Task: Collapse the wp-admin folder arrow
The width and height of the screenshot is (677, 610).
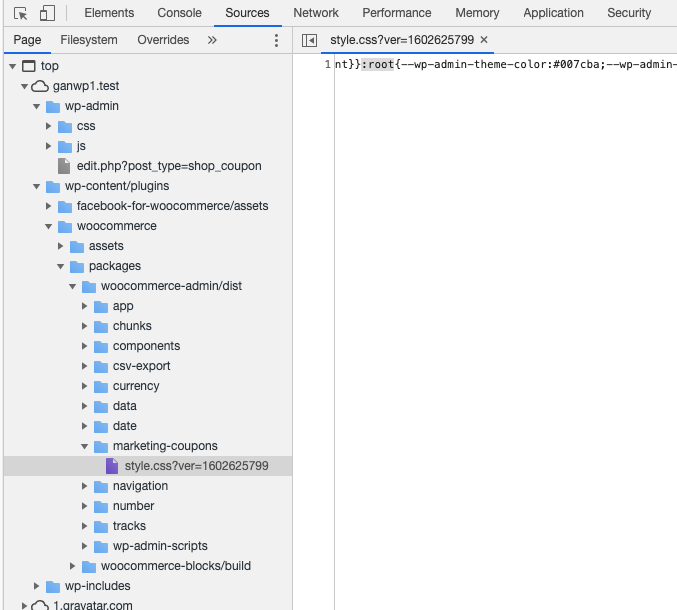Action: click(x=37, y=106)
